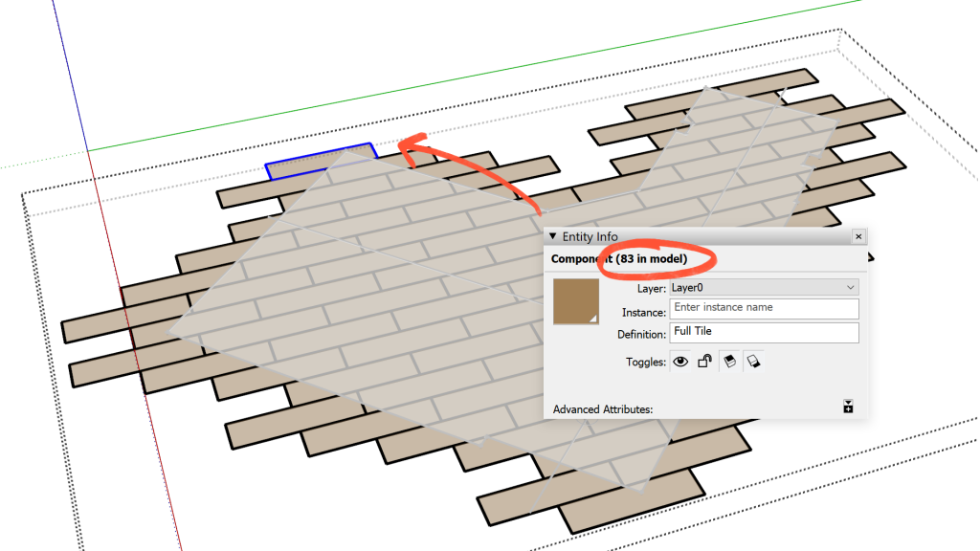The image size is (980, 551).
Task: Open the Layer dropdown showing Layer0
Action: click(765, 287)
